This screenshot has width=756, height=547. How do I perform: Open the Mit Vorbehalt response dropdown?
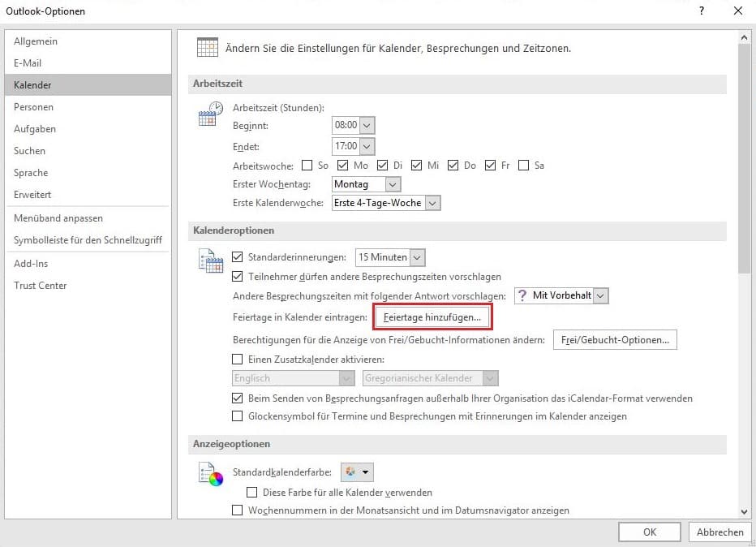tap(601, 295)
